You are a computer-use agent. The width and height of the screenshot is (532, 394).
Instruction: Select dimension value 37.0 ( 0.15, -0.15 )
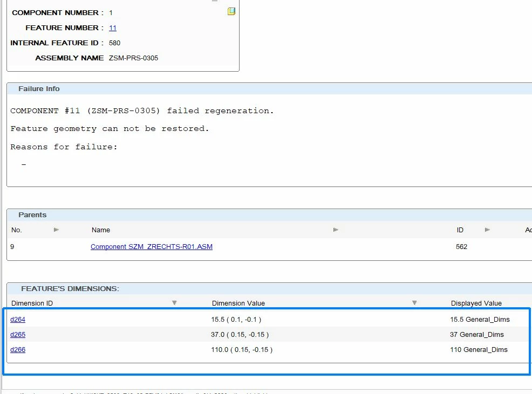pyautogui.click(x=240, y=335)
